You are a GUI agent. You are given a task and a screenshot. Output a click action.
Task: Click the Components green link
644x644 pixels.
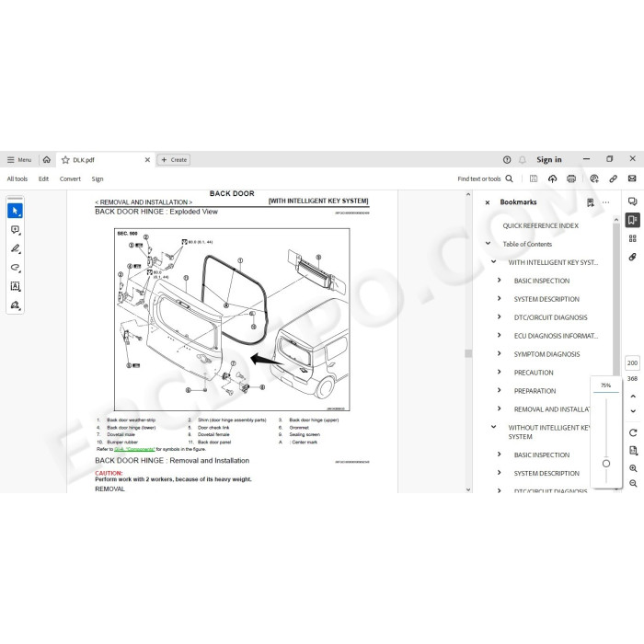(134, 449)
